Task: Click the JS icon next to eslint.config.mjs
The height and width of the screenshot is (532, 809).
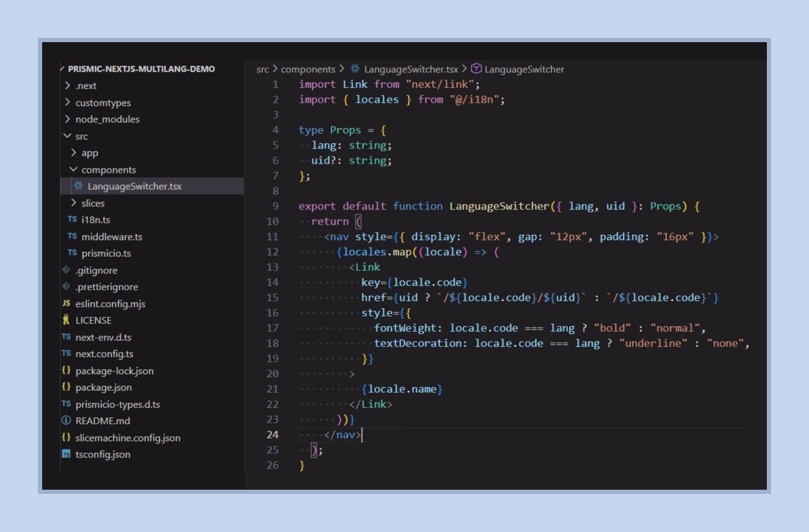Action: point(66,303)
